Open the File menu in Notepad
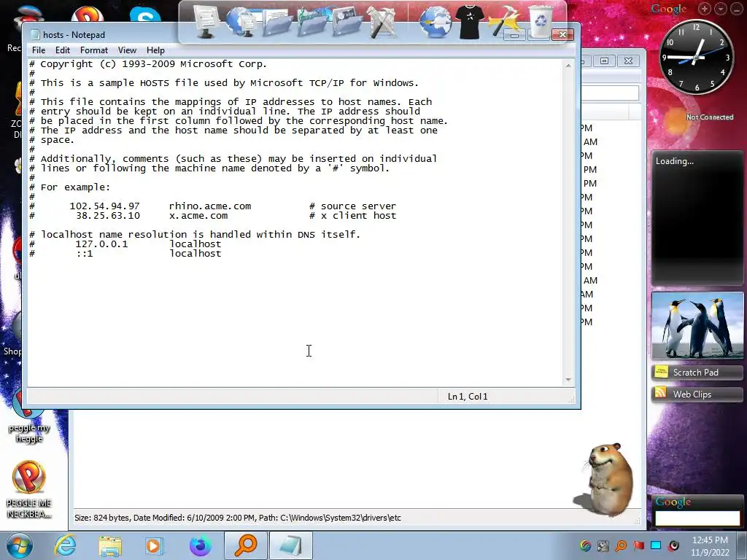747x560 pixels. 39,50
